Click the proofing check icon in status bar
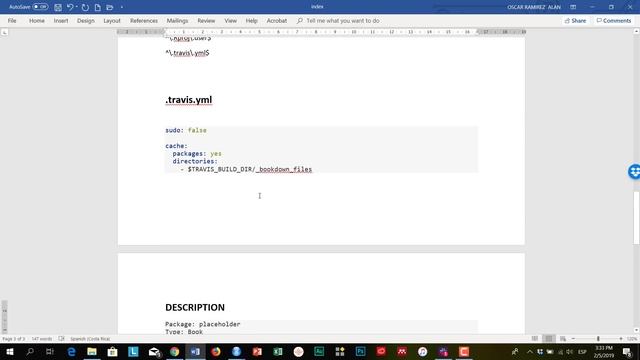Viewport: 640px width, 360px height. pos(61,339)
